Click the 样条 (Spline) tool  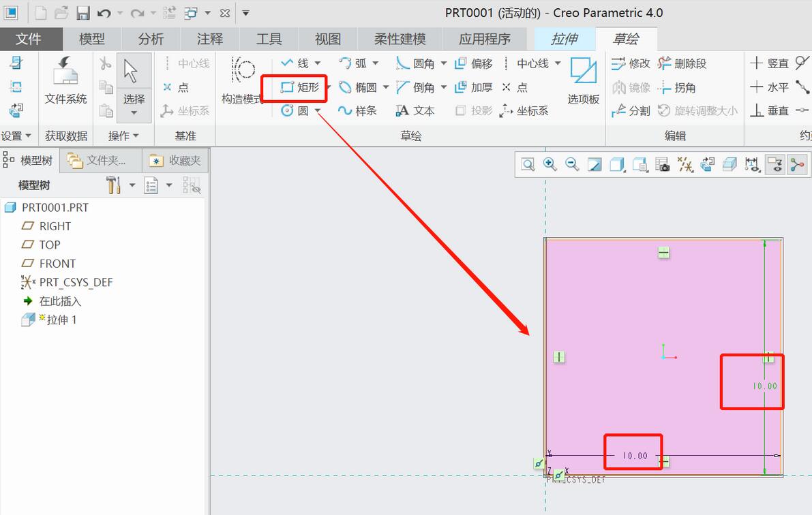click(x=358, y=110)
